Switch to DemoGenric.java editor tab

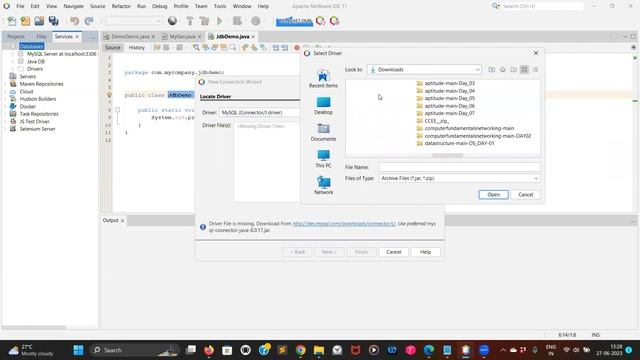130,37
